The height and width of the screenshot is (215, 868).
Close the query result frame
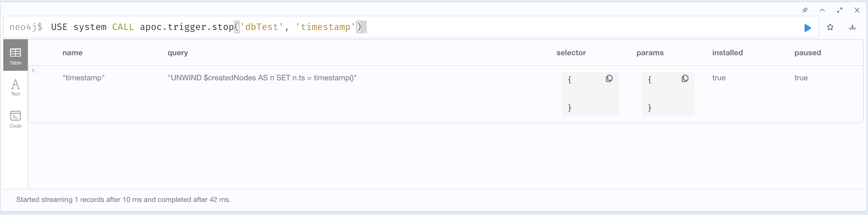[857, 10]
